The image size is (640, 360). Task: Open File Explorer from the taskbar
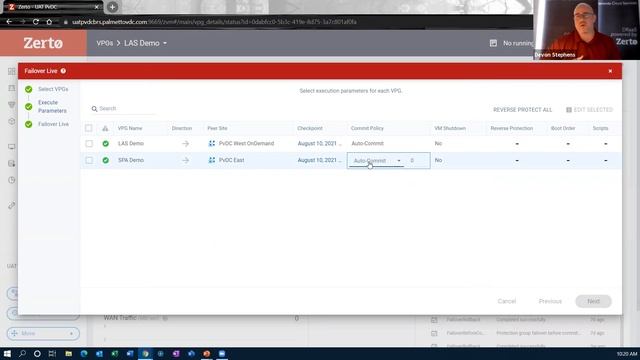[68, 353]
